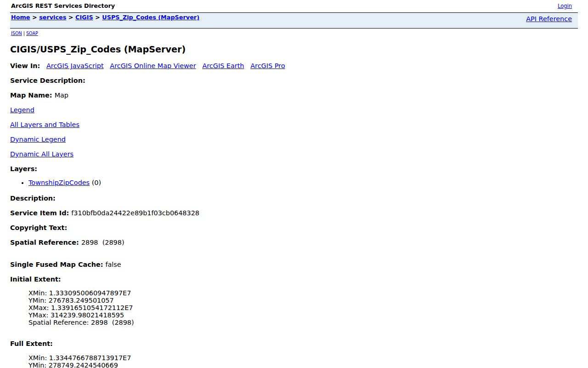Click USPS_Zip_Codes (MapServer) breadcrumb link

(151, 17)
